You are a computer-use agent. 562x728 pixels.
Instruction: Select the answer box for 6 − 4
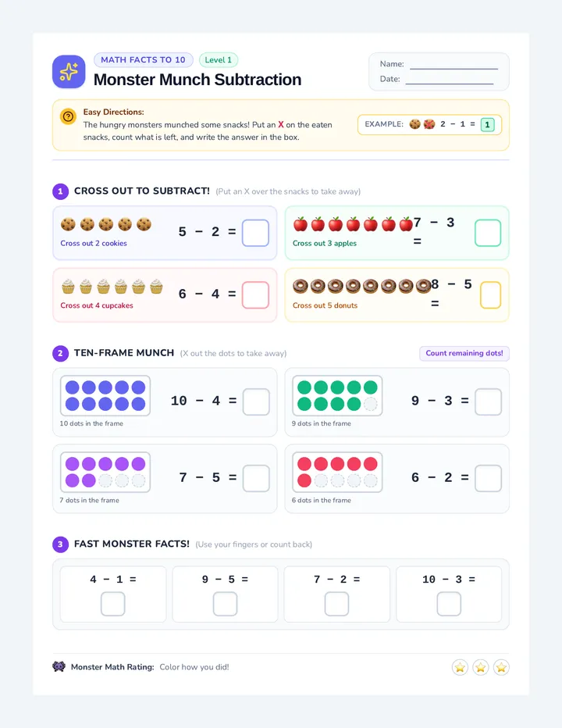click(256, 294)
